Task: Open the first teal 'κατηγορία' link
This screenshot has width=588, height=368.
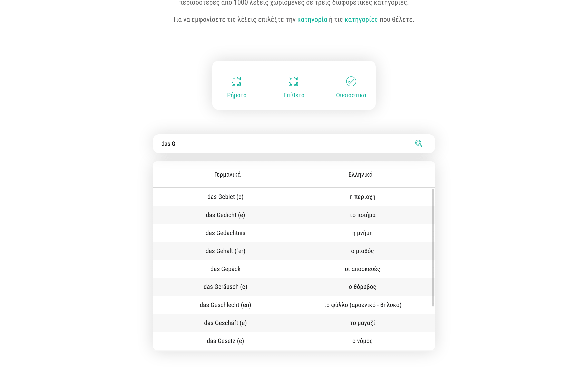Action: [312, 19]
